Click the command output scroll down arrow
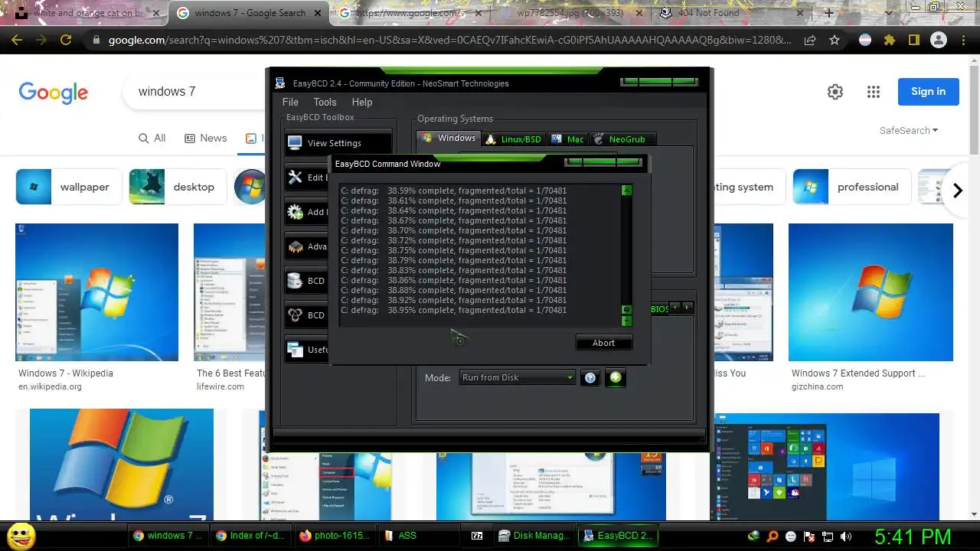Screen dimensions: 980x551 pos(626,320)
